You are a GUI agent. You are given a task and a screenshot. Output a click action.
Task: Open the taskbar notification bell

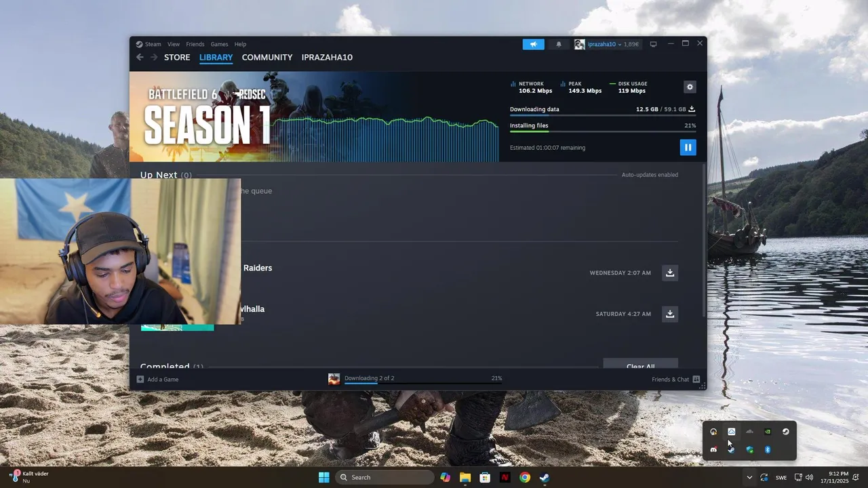(x=857, y=477)
